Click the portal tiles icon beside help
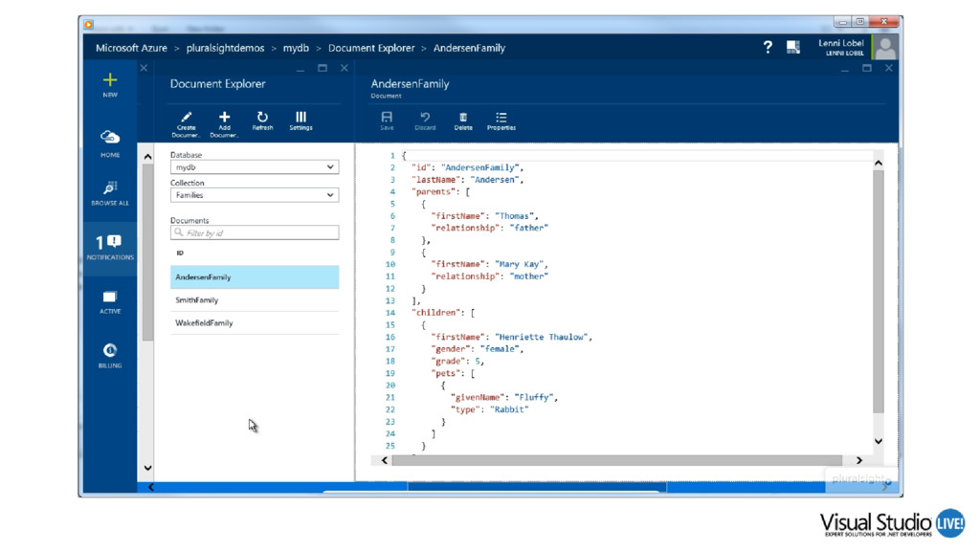Screen dimensions: 980x551 coord(793,48)
